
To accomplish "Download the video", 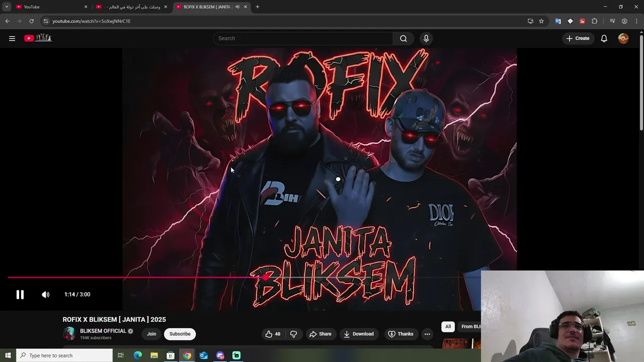I will [x=358, y=334].
